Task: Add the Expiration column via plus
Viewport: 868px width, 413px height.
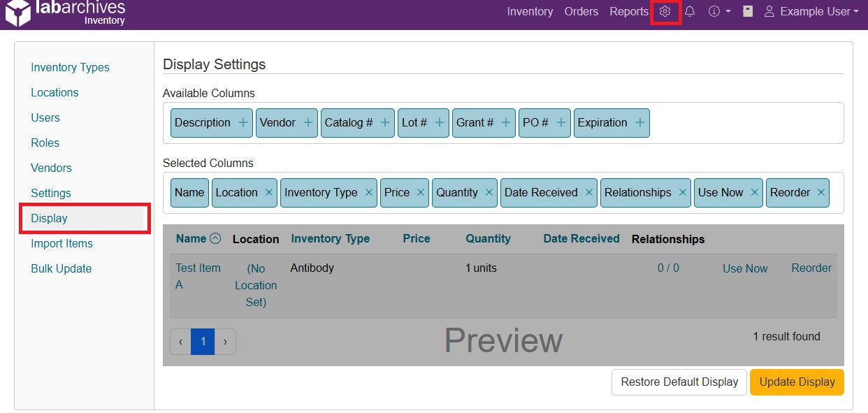Action: (639, 123)
